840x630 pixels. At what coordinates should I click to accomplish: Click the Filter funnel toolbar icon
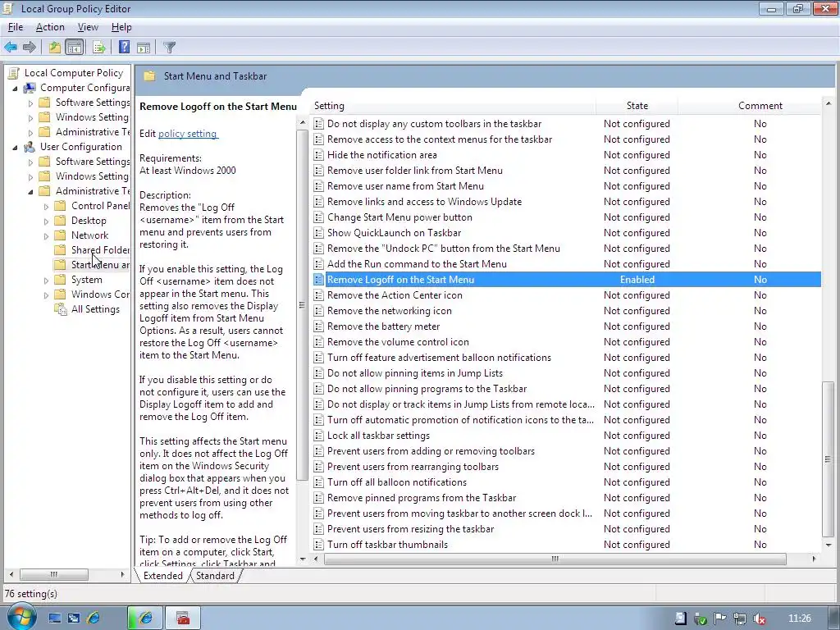169,47
